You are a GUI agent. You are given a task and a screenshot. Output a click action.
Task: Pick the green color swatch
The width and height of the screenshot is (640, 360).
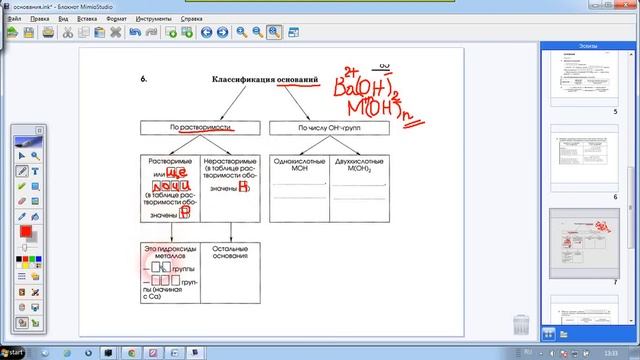[x=32, y=259]
